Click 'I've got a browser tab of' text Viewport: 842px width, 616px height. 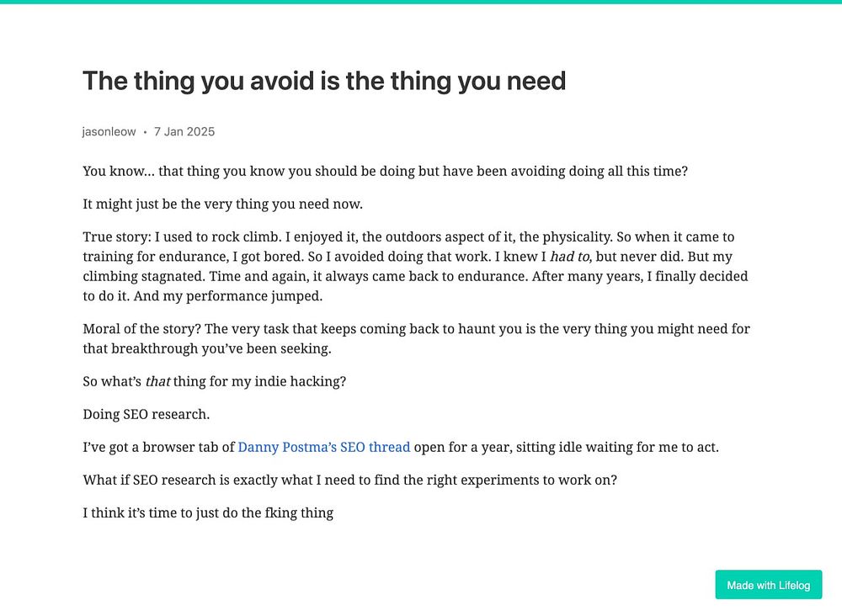pyautogui.click(x=158, y=447)
